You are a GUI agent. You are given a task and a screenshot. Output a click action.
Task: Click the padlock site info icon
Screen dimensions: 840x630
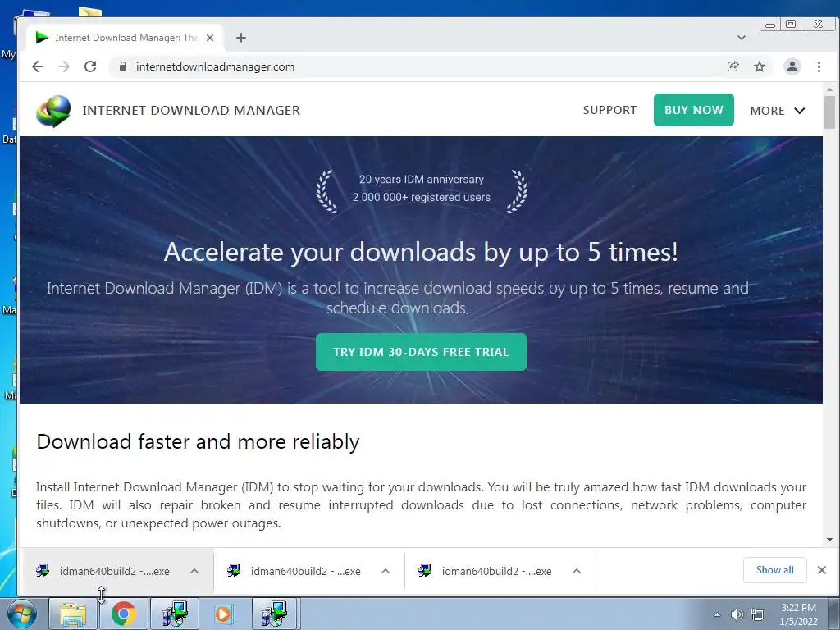coord(123,66)
